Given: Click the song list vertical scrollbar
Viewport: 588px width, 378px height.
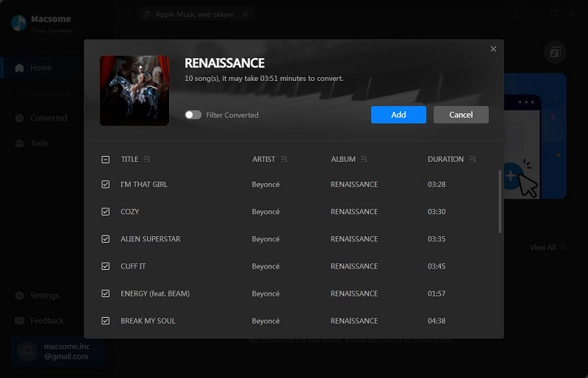Looking at the screenshot, I should (x=500, y=202).
